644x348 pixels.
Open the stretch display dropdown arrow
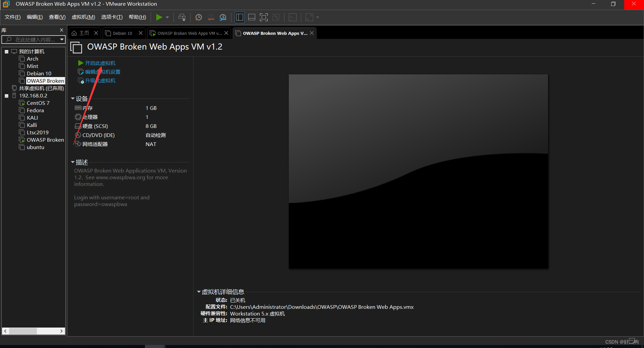click(x=318, y=17)
